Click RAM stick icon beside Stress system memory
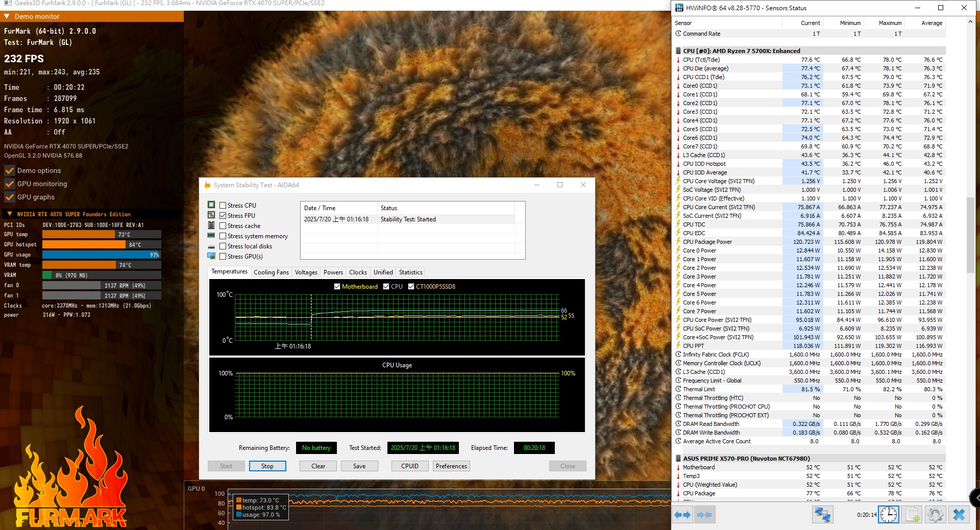The height and width of the screenshot is (530, 980). point(211,236)
